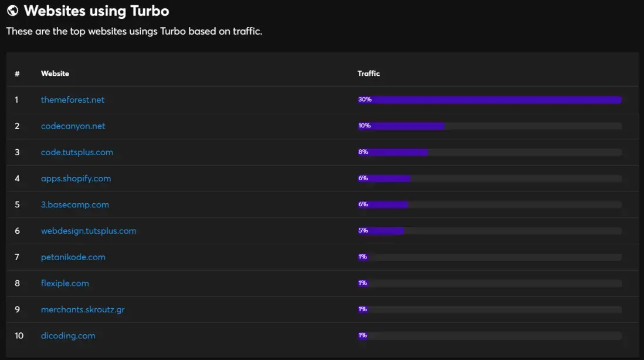
Task: Click the 30% traffic bar for themeforest.net
Action: click(x=490, y=100)
